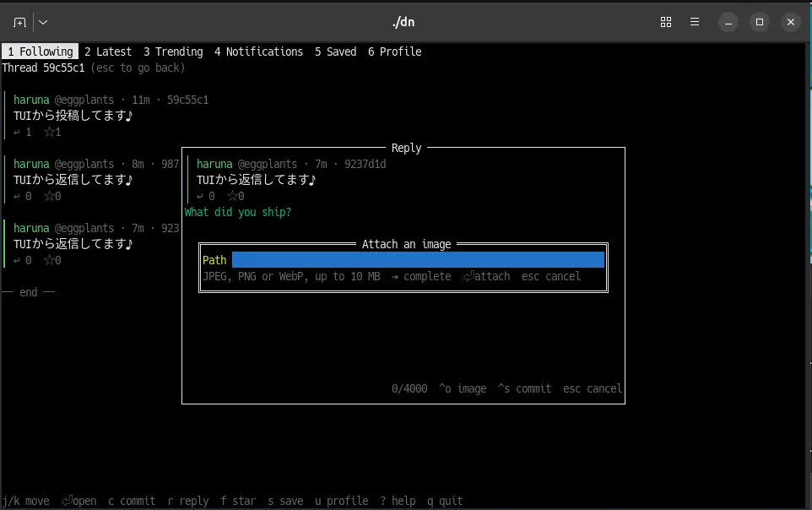The height and width of the screenshot is (510, 812).
Task: Click 'j/k move' in the bottom help bar
Action: tap(26, 502)
